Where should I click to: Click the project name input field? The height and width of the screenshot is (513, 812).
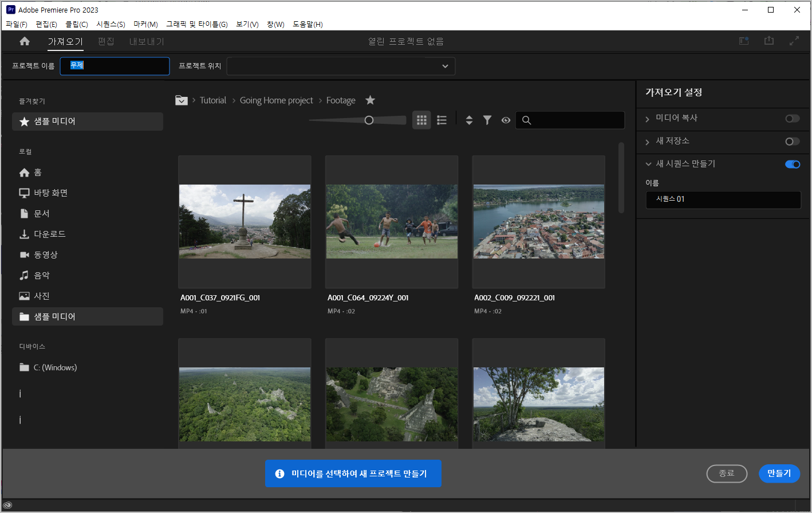(115, 66)
